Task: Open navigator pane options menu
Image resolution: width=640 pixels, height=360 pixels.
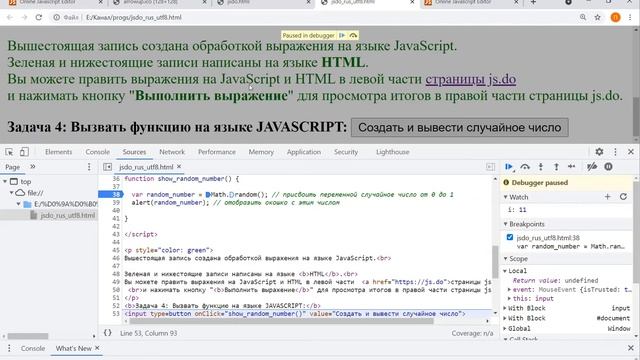Action: tap(89, 167)
